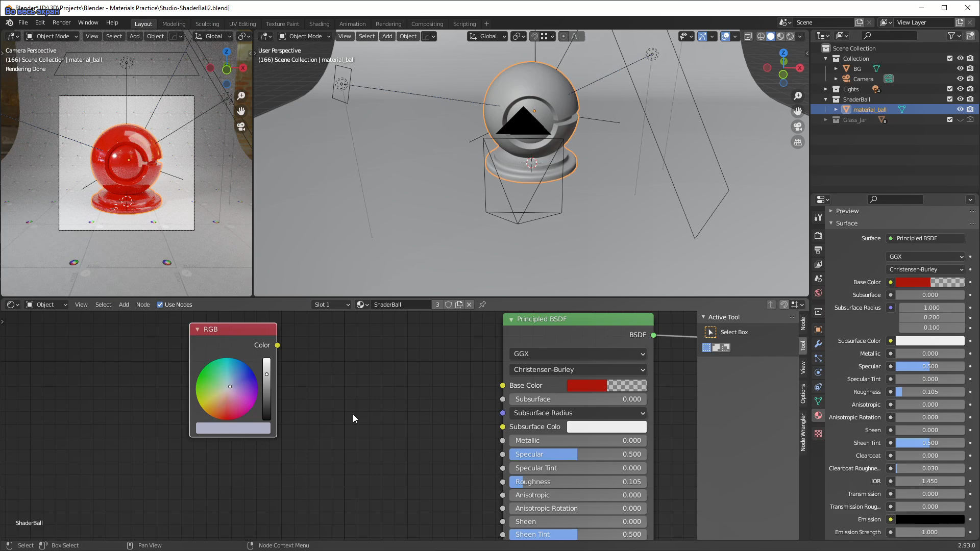The height and width of the screenshot is (551, 980).
Task: Click the Base Color swatch in properties
Action: coord(929,282)
